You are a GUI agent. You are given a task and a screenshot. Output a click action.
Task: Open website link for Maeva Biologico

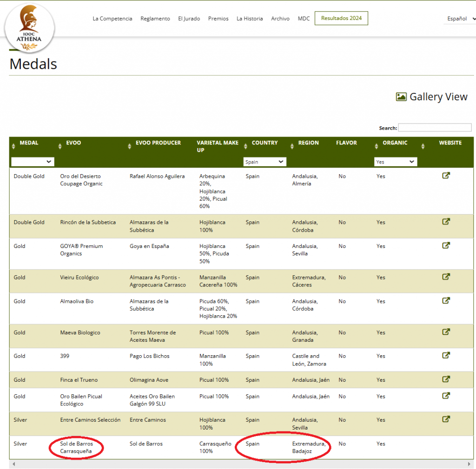point(446,332)
